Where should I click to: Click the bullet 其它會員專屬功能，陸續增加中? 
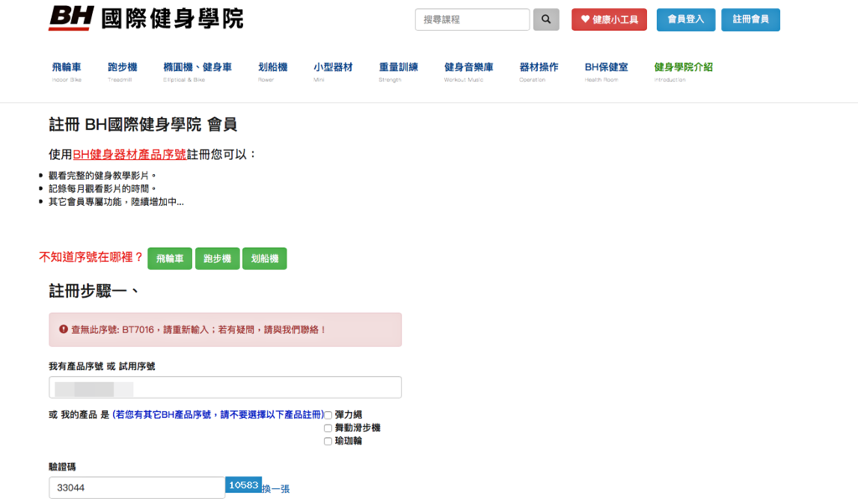tap(116, 202)
